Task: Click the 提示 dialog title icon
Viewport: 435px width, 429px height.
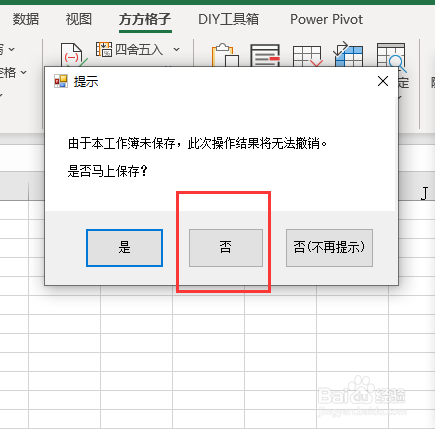Action: pyautogui.click(x=61, y=81)
